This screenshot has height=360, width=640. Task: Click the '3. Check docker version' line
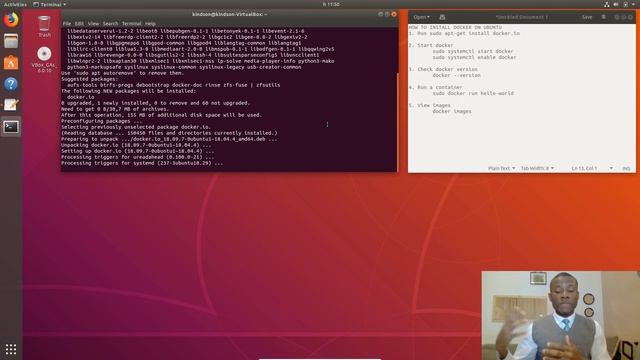(443, 69)
